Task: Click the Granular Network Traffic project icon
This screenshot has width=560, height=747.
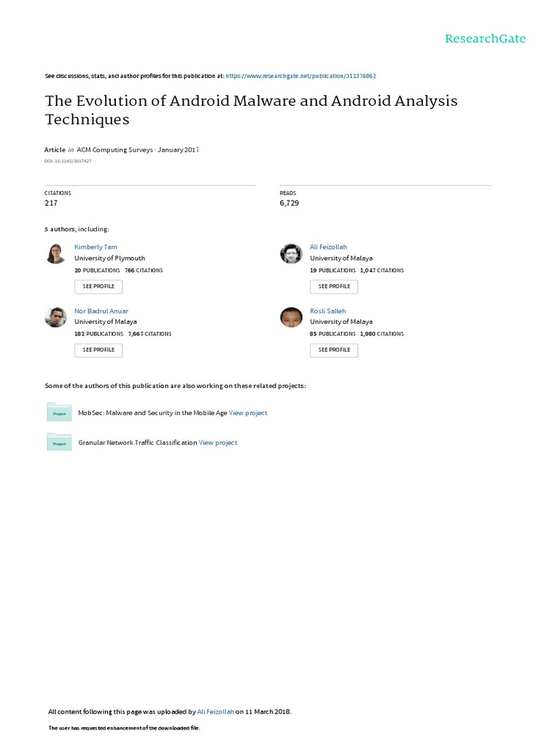Action: click(59, 441)
